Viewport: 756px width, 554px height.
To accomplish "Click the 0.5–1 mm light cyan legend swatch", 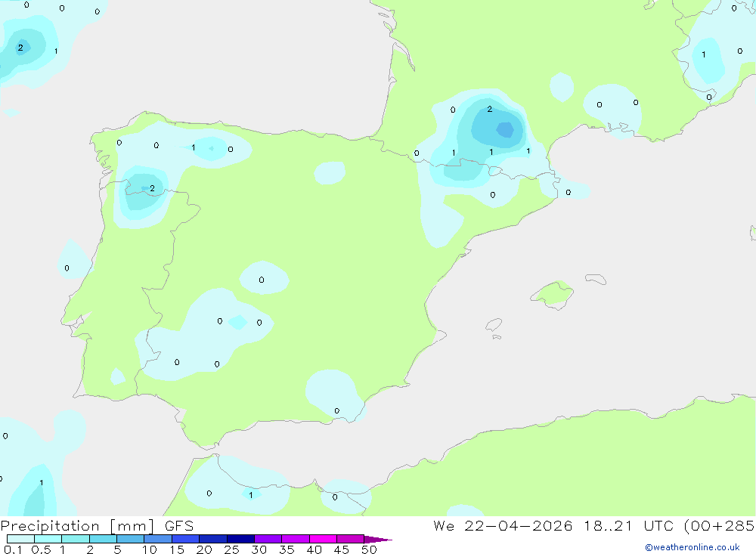I will [48, 539].
